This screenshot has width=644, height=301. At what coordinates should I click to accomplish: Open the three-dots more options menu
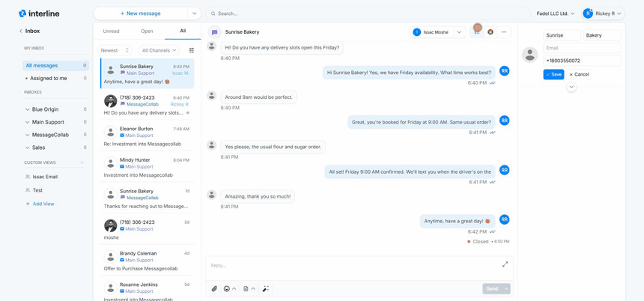[504, 32]
